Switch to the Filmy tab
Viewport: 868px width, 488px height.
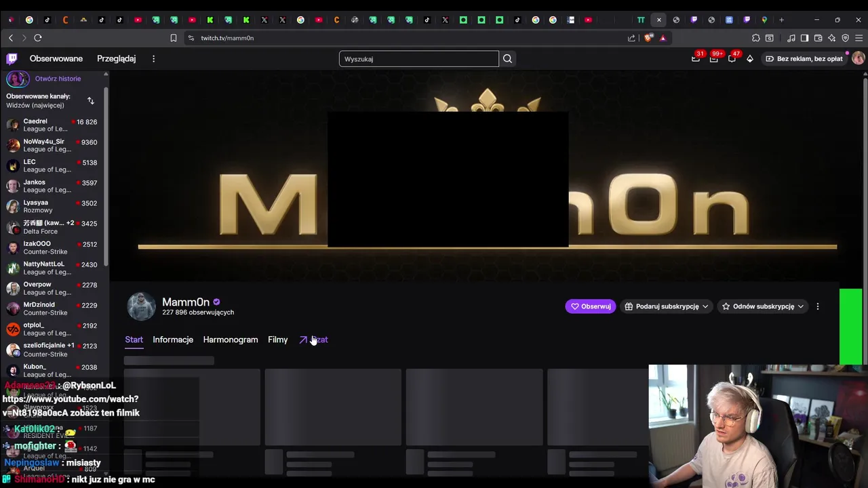(278, 340)
